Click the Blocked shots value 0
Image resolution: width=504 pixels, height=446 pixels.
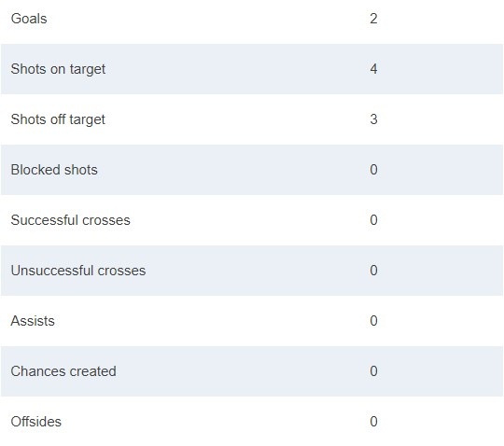[373, 170]
